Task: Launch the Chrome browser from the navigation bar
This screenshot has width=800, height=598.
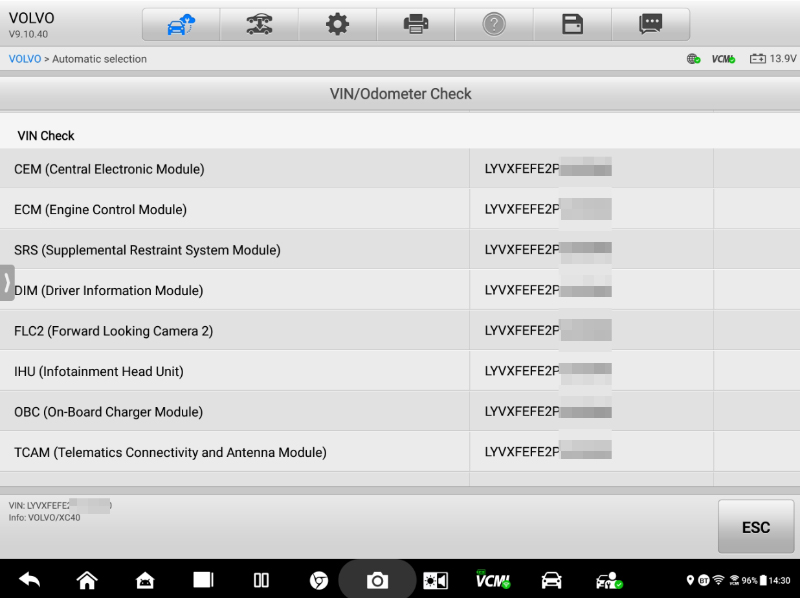Action: [319, 580]
